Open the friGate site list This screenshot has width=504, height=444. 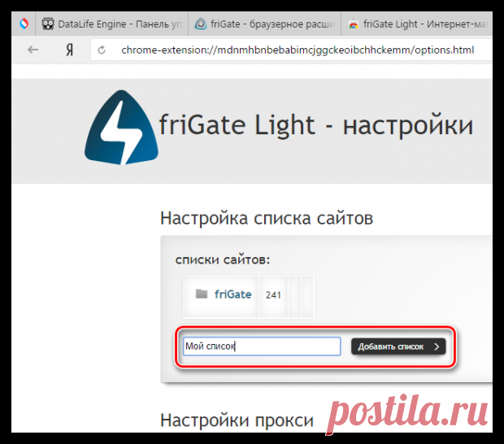coord(232,294)
